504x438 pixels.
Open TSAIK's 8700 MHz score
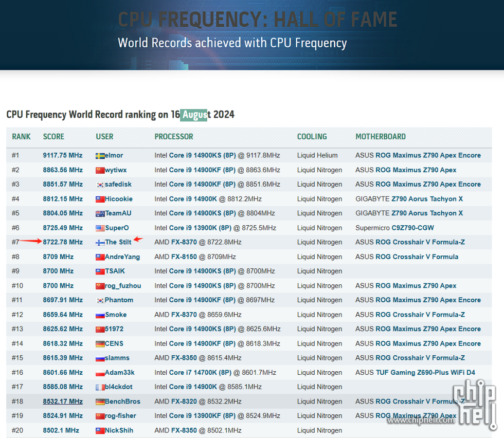[x=58, y=271]
